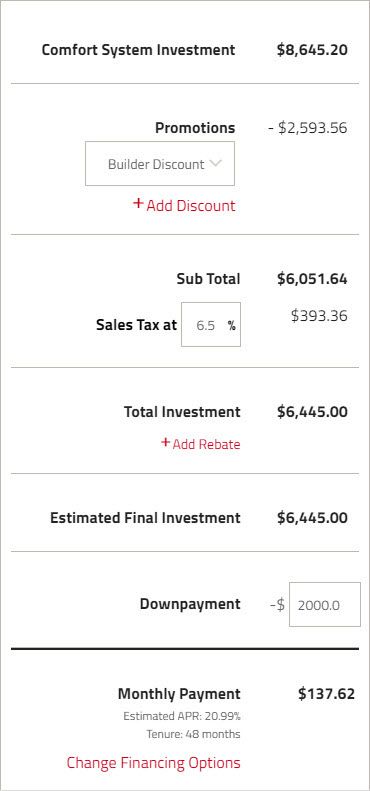Click the percent symbol in the tax box

[231, 325]
